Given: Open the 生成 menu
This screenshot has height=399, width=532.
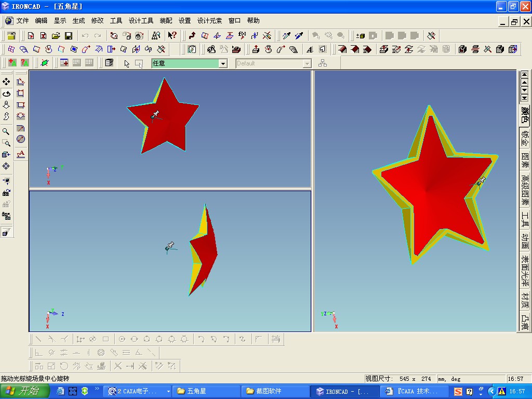Looking at the screenshot, I should click(78, 21).
